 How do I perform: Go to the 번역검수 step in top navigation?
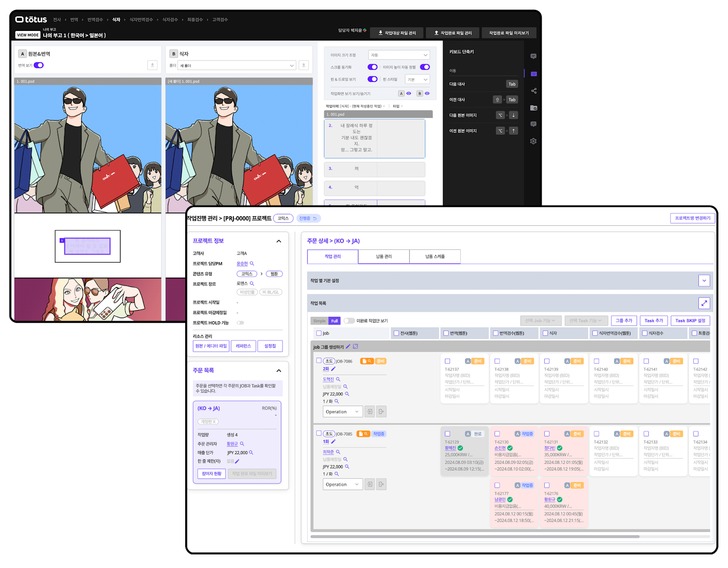(95, 20)
